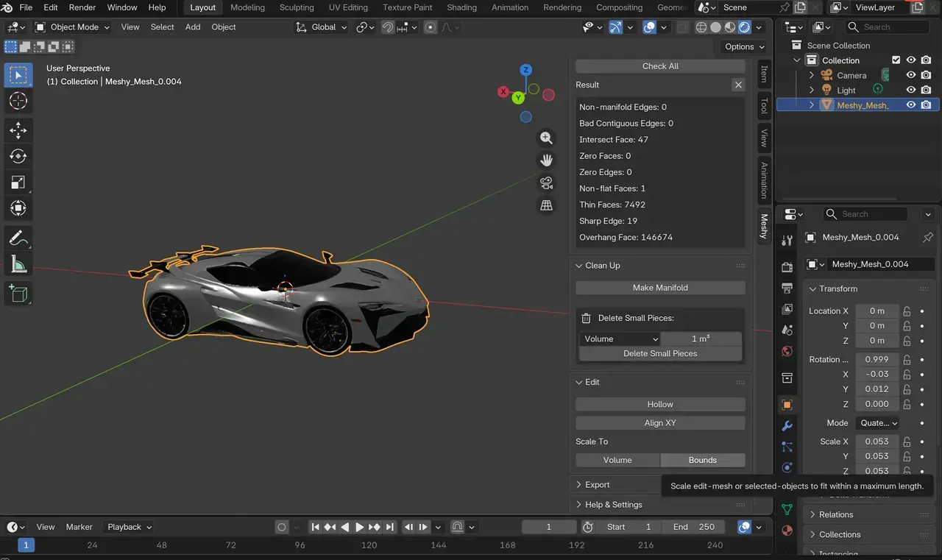The image size is (942, 560).
Task: Open the Object Mode dropdown
Action: [x=72, y=27]
